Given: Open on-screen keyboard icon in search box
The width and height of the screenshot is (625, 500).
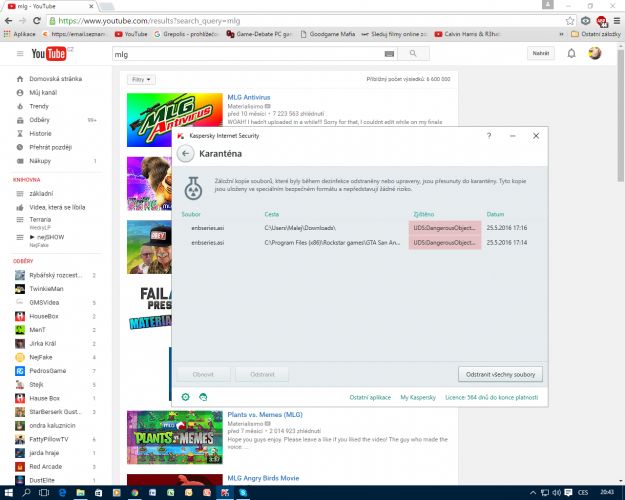Looking at the screenshot, I should click(389, 54).
